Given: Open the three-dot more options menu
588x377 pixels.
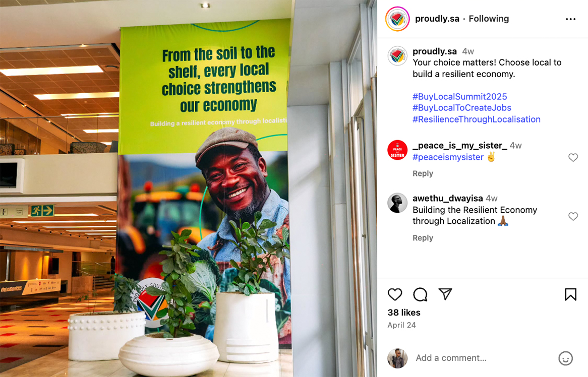Looking at the screenshot, I should pyautogui.click(x=570, y=19).
